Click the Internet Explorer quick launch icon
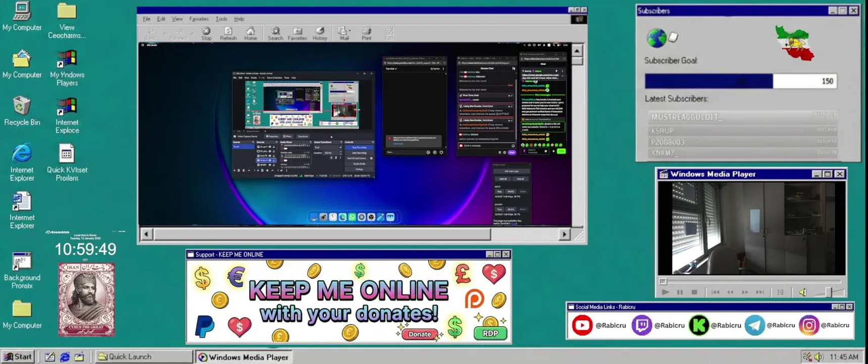Screen dimensions: 868x364 click(x=65, y=357)
